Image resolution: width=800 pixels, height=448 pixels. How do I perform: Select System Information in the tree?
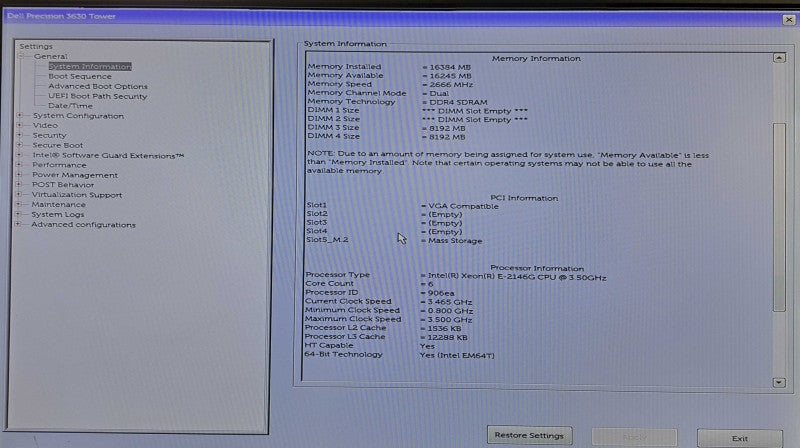coord(90,66)
